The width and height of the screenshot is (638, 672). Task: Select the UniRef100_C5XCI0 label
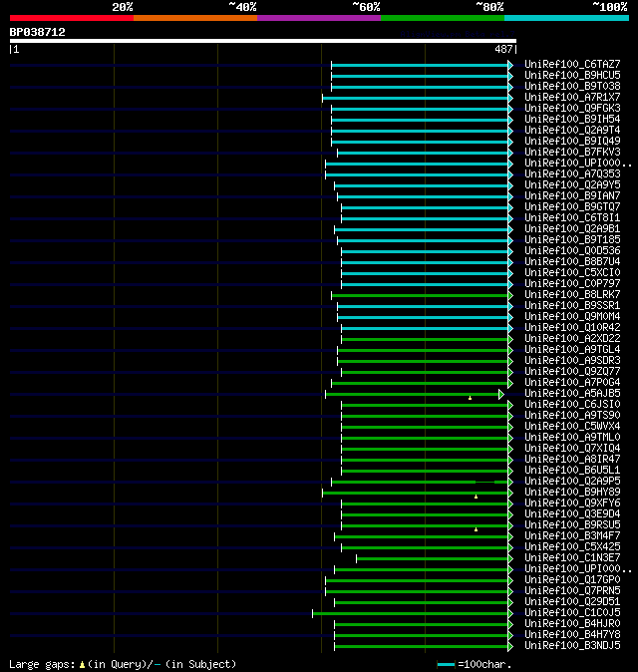tap(572, 273)
